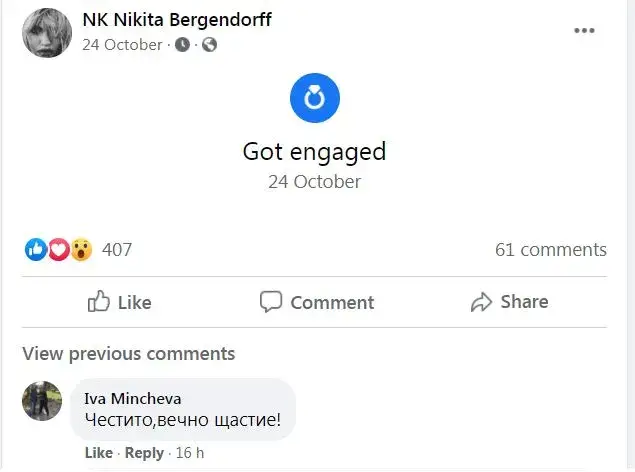The image size is (635, 472).
Task: Click the globe public audience icon
Action: pyautogui.click(x=209, y=45)
